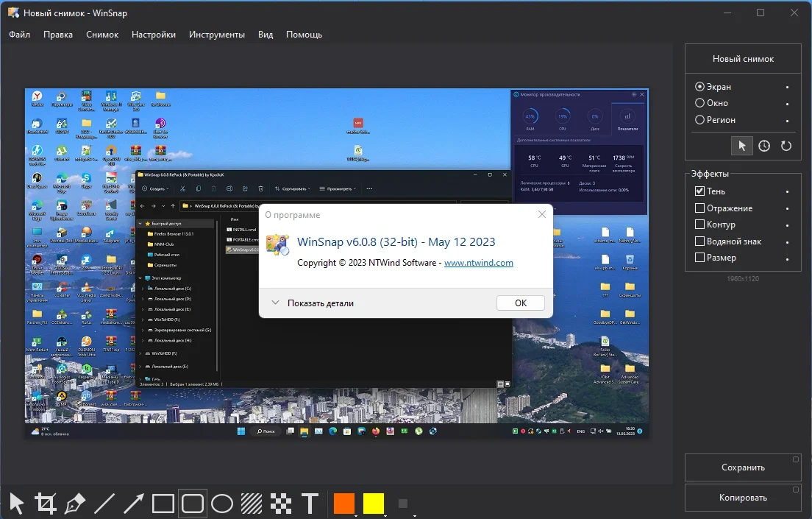The height and width of the screenshot is (519, 812).
Task: Open the Файл menu
Action: coord(19,34)
